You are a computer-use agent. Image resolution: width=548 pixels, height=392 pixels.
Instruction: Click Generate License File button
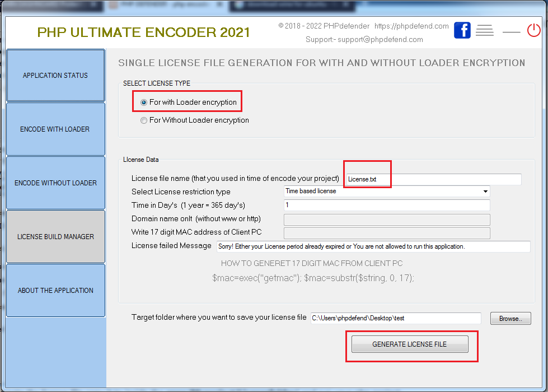(410, 344)
